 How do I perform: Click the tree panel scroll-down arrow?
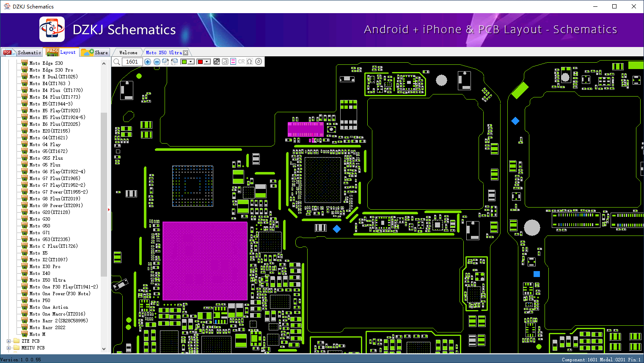point(104,349)
